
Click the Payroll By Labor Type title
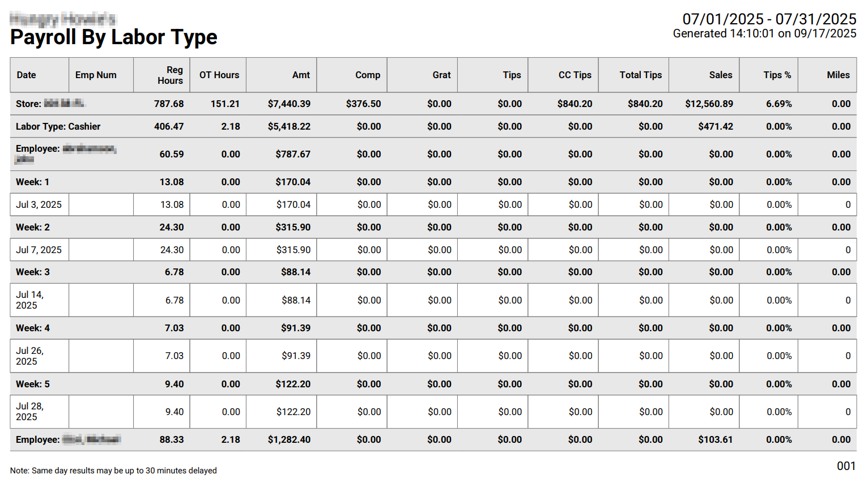pyautogui.click(x=114, y=37)
